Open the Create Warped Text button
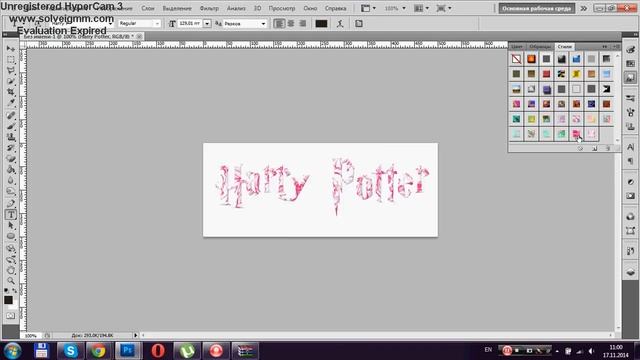The image size is (640, 360). (x=340, y=24)
